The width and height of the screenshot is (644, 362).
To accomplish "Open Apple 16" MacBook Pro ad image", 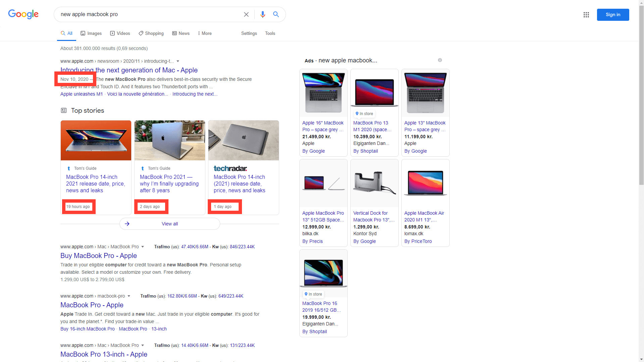I will [x=324, y=93].
